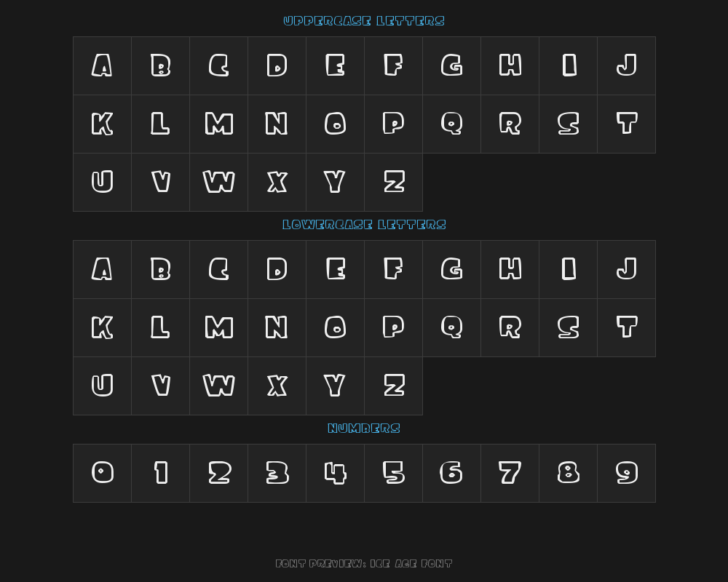
Task: Click the Numbers section heading
Action: click(364, 428)
